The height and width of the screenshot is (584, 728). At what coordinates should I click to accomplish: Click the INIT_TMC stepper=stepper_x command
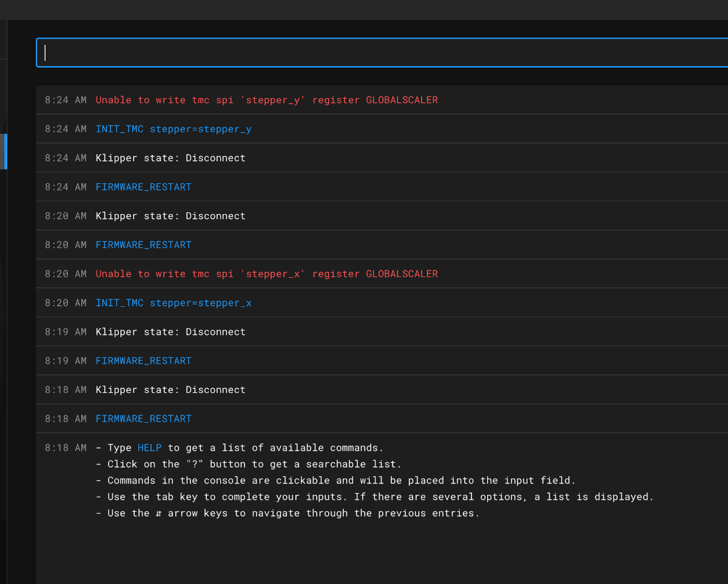174,303
